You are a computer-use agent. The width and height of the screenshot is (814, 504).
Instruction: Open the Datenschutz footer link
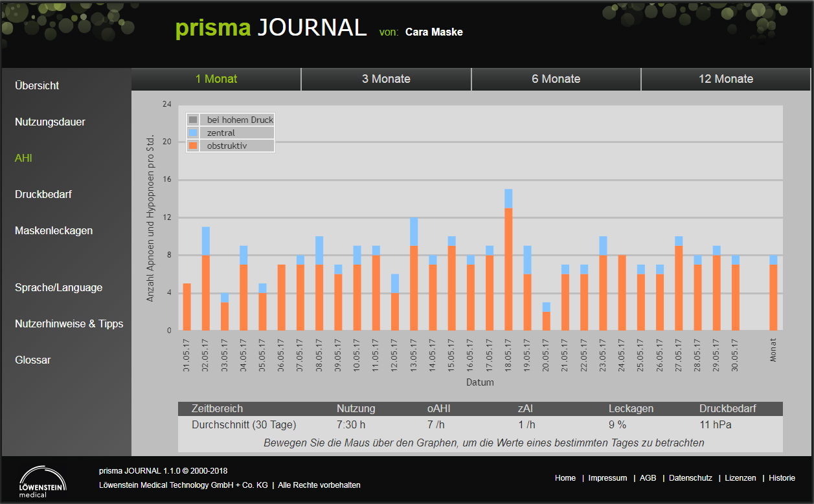click(x=690, y=478)
